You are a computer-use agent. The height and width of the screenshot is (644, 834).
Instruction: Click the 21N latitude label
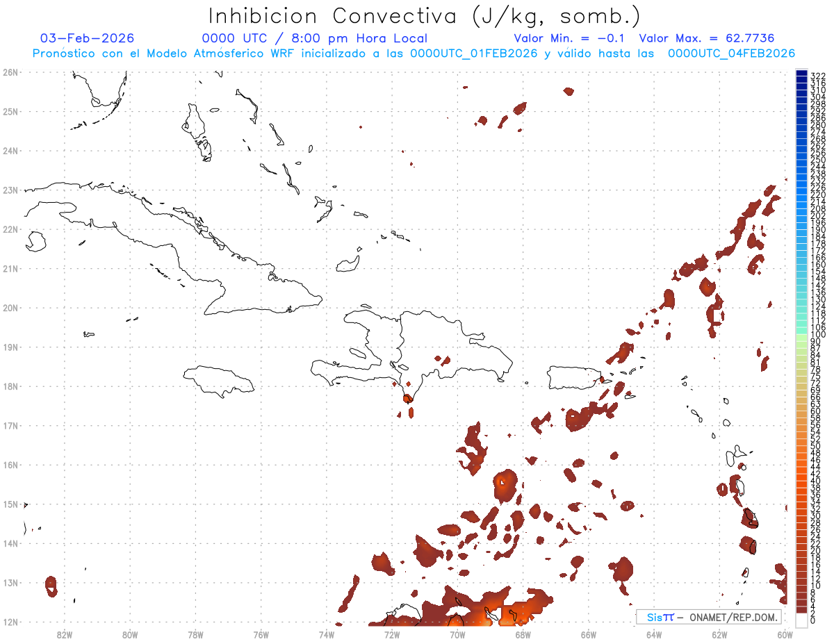pos(10,268)
